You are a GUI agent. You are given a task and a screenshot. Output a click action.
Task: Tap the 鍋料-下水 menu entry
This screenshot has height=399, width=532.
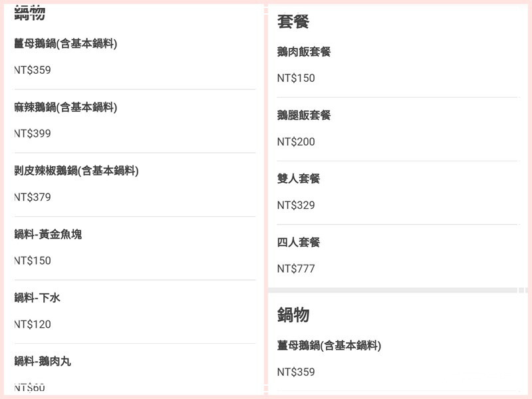pyautogui.click(x=37, y=298)
